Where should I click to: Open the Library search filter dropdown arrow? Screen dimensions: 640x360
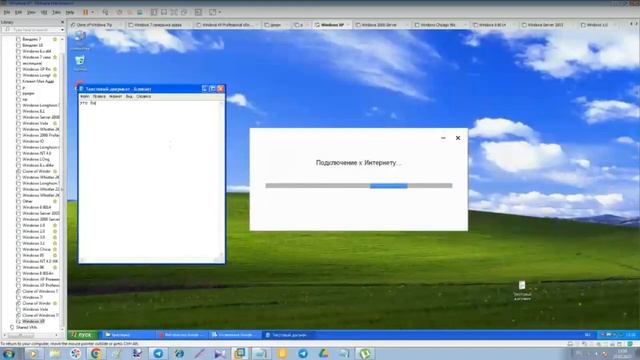pyautogui.click(x=62, y=30)
